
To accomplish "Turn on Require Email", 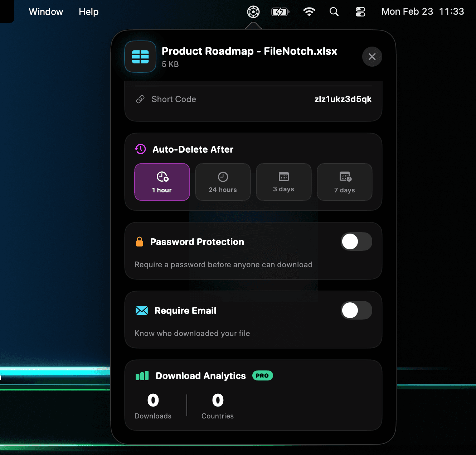I will coord(356,310).
